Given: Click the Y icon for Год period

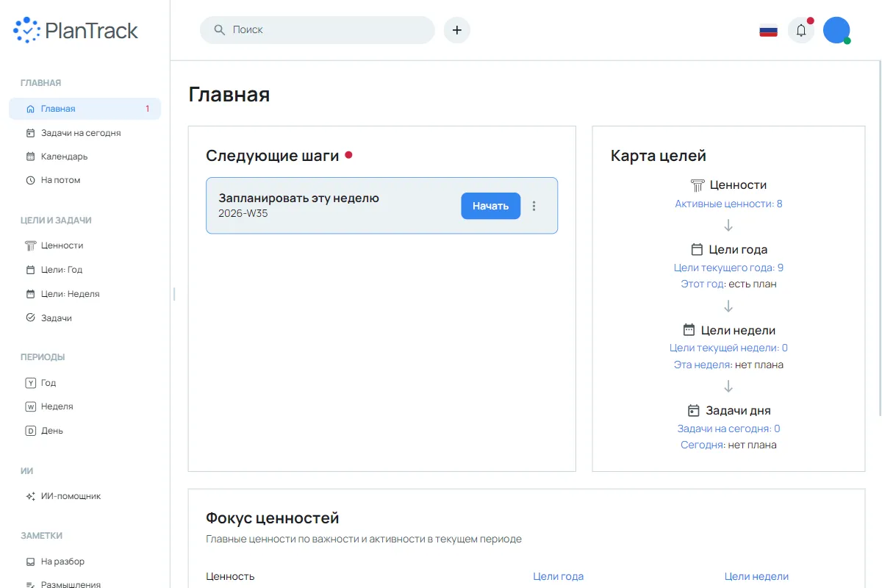Looking at the screenshot, I should pos(30,383).
